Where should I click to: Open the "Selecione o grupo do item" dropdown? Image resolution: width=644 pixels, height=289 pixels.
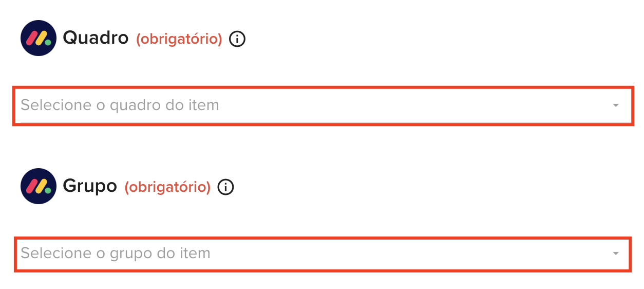(116, 254)
